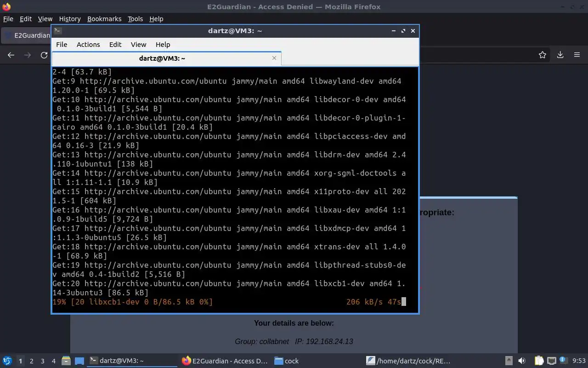Select the E2Guardian Firefox tab
Viewport: 588px width, 368px height.
click(27, 35)
